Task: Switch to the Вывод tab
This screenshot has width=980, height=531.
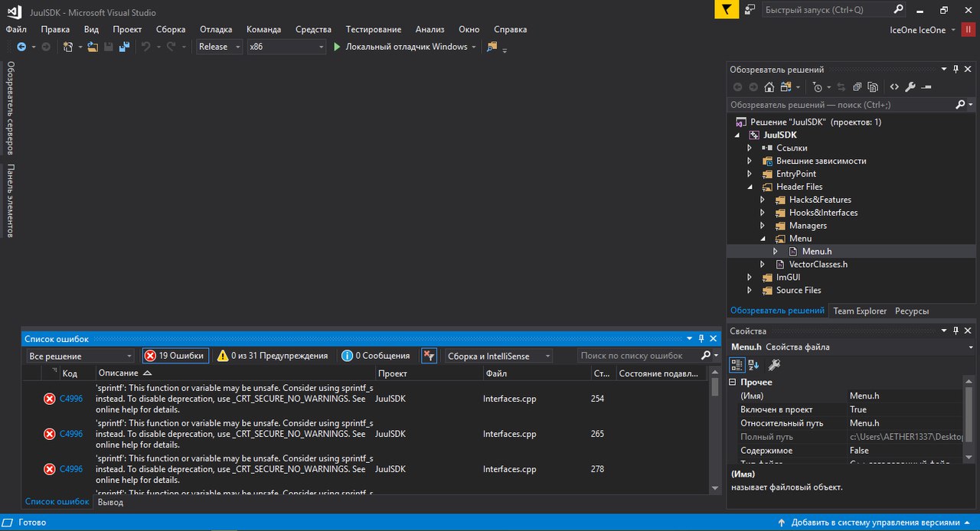Action: click(110, 503)
